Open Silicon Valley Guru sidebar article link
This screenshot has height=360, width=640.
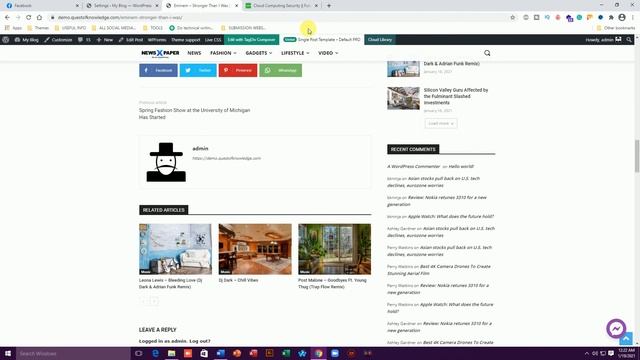click(456, 96)
